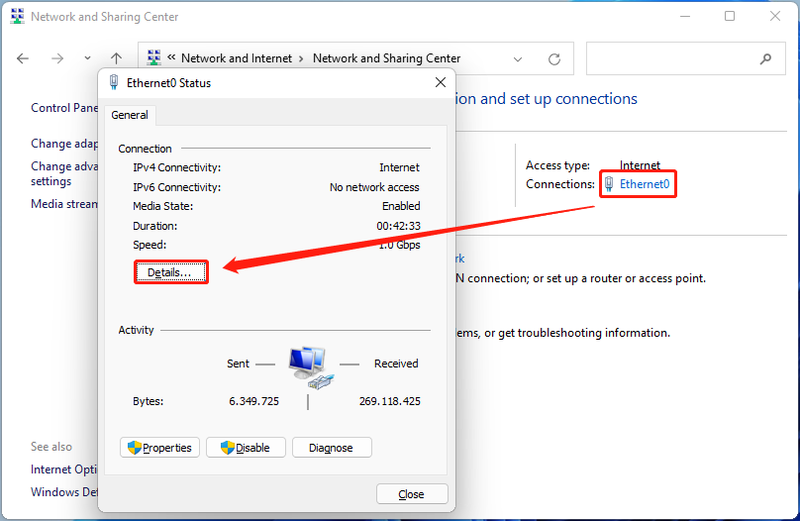
Task: Refresh the Network and Sharing Center
Action: [554, 59]
